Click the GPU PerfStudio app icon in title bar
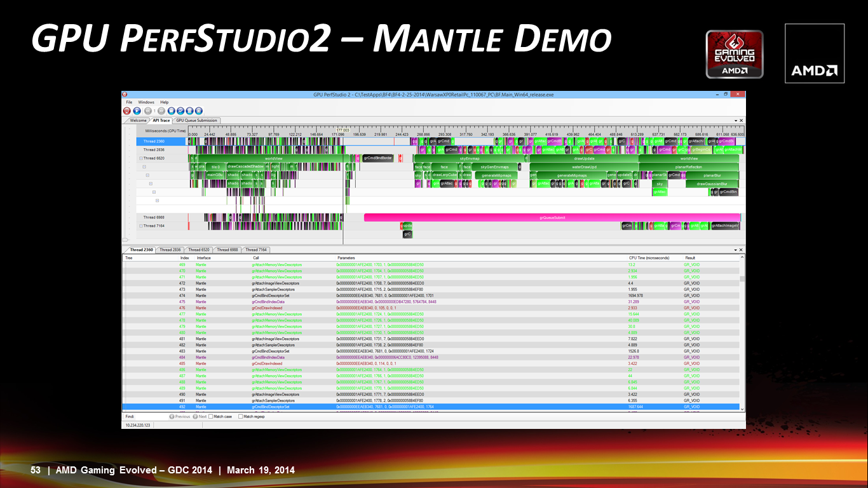Image resolution: width=868 pixels, height=488 pixels. [125, 94]
